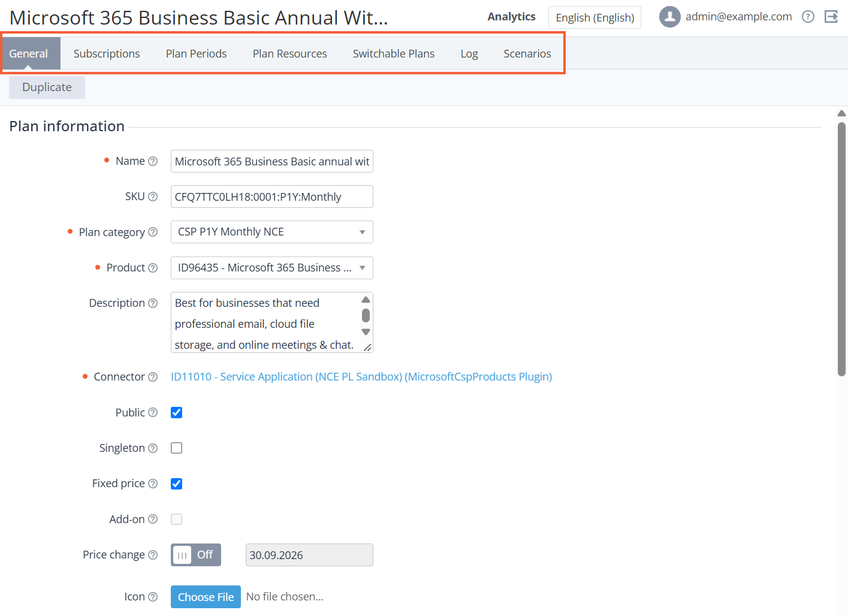This screenshot has width=848, height=616.
Task: Switch to the Plan Periods tab
Action: click(x=196, y=53)
